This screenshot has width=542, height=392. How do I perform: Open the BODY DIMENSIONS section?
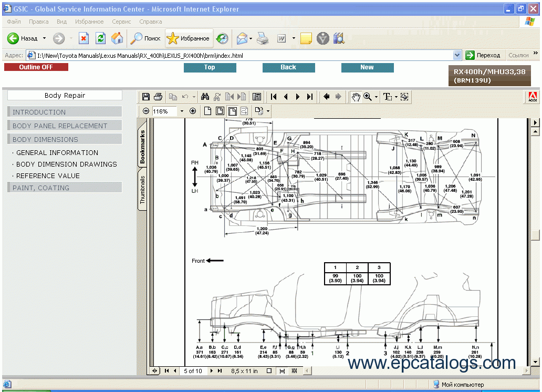(x=65, y=139)
